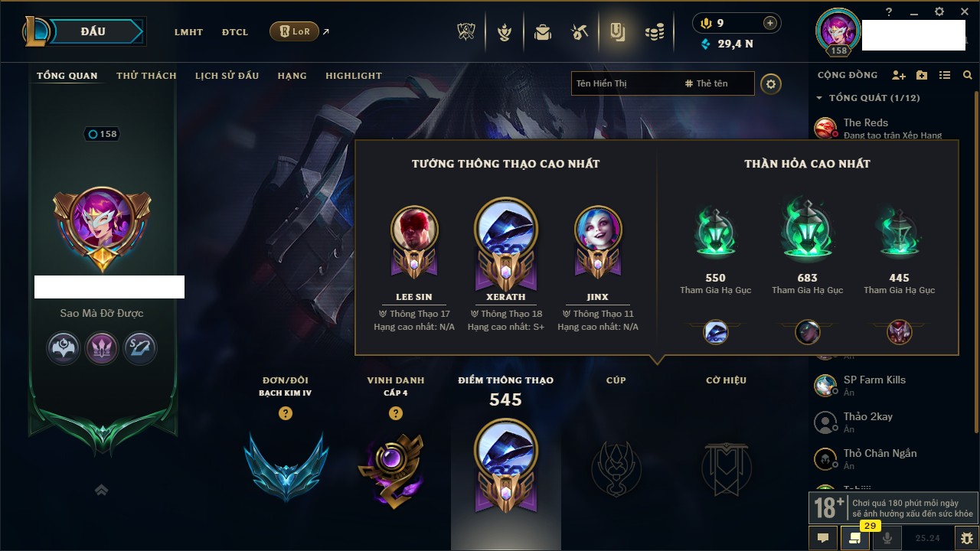This screenshot has width=980, height=551.
Task: Open the Collection backpack icon
Action: (x=543, y=32)
